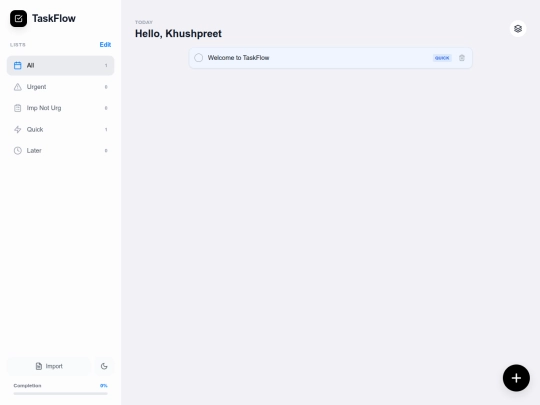540x405 pixels.
Task: Open the layers icon in the header
Action: coord(518,29)
